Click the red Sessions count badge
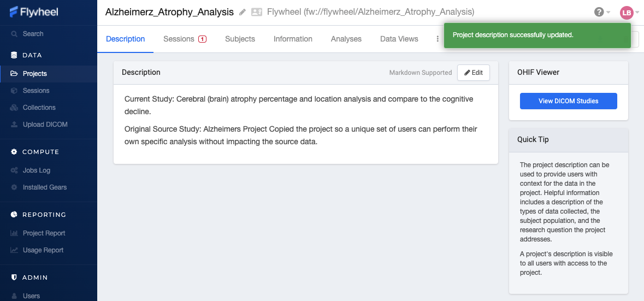The image size is (644, 301). [x=202, y=39]
